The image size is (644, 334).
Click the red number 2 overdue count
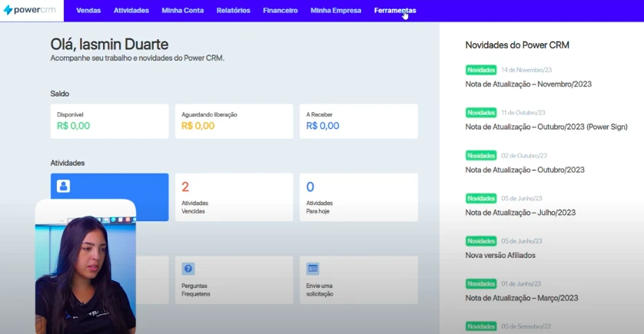click(x=185, y=187)
